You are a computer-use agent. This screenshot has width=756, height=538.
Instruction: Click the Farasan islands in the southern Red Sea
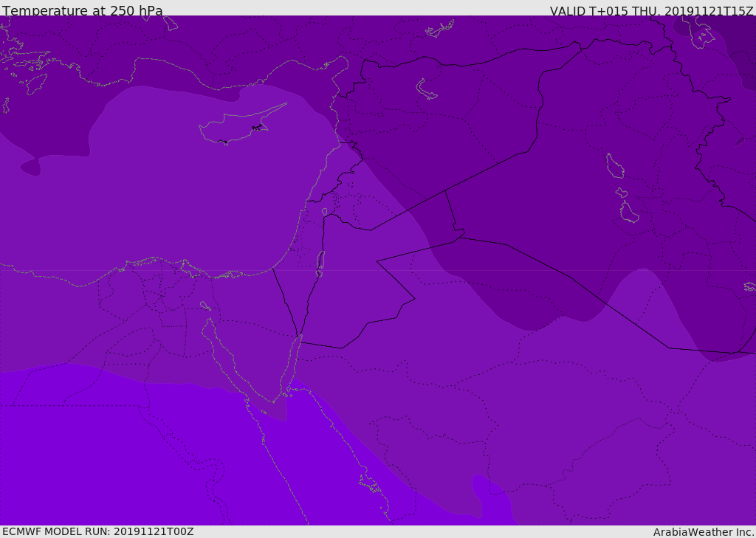369,485
